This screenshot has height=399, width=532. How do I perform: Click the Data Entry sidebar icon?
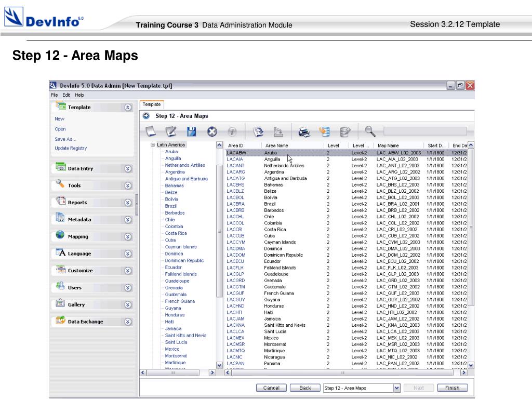tap(60, 167)
